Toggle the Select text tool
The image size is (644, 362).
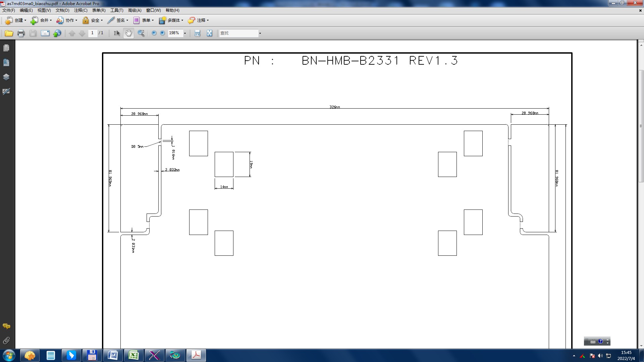click(117, 33)
